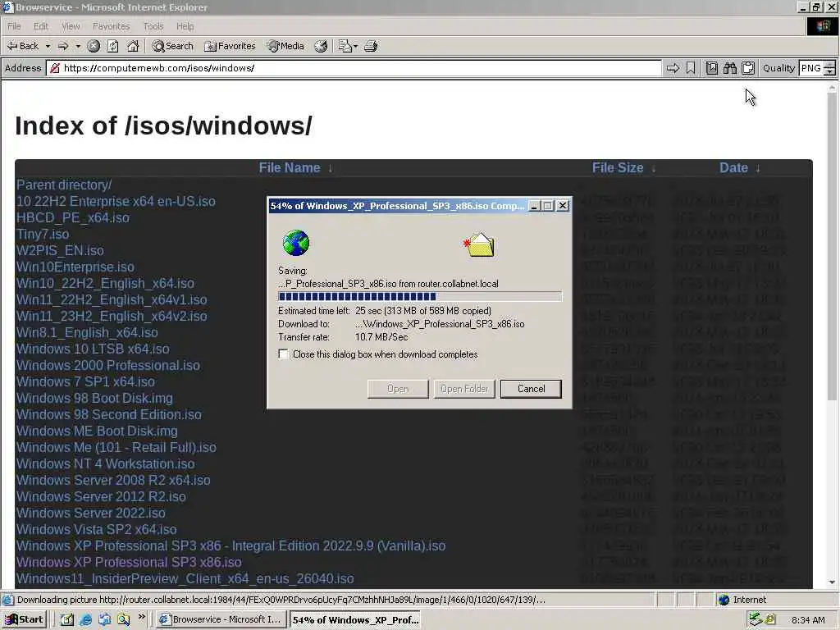Click the Quality PNG field

(811, 68)
